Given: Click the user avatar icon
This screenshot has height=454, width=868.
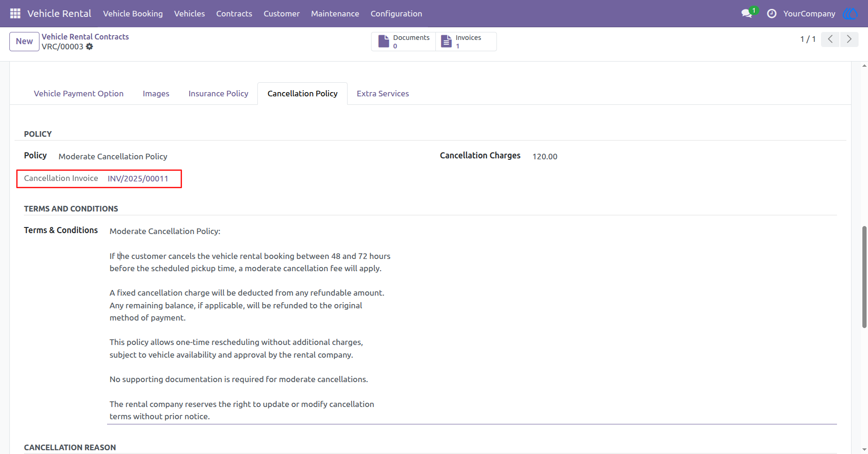Looking at the screenshot, I should tap(851, 14).
